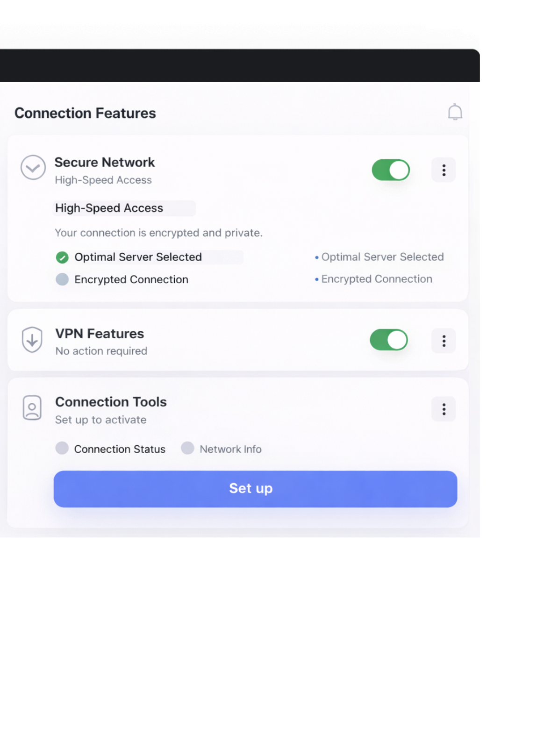Click the VPN Features heading
The height and width of the screenshot is (756, 551).
click(100, 334)
